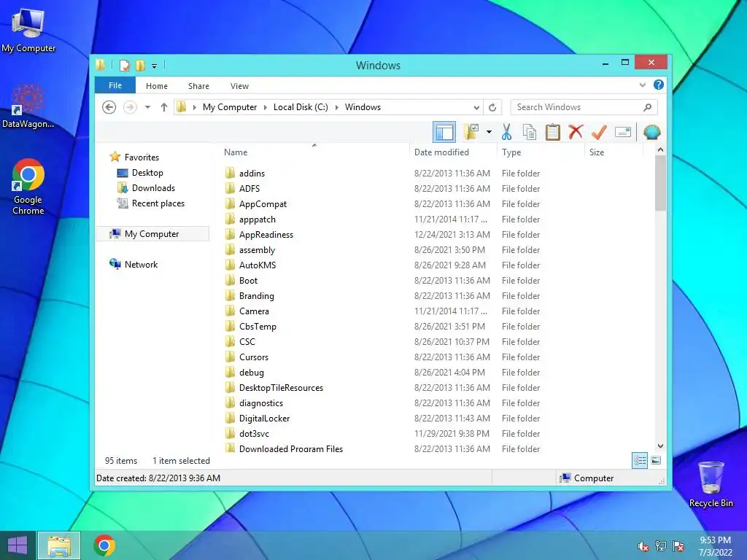Viewport: 747px width, 560px height.
Task: Switch to the View ribbon tab
Action: (x=239, y=86)
